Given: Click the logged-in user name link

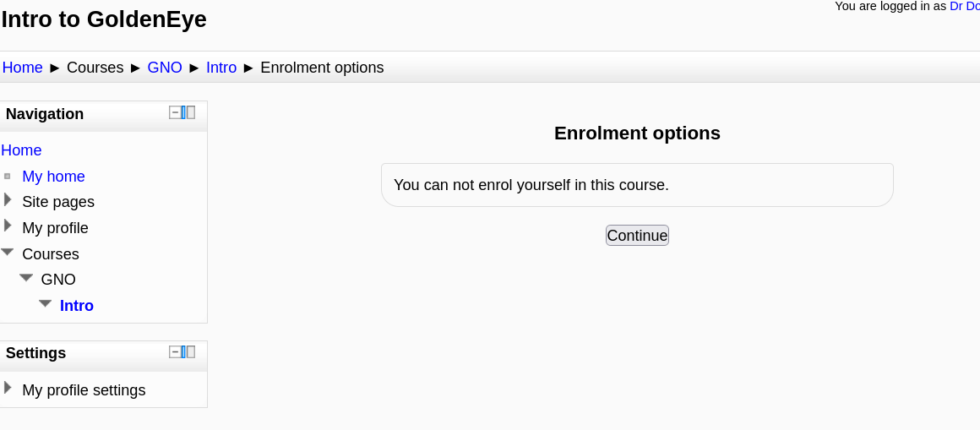Looking at the screenshot, I should coord(964,6).
